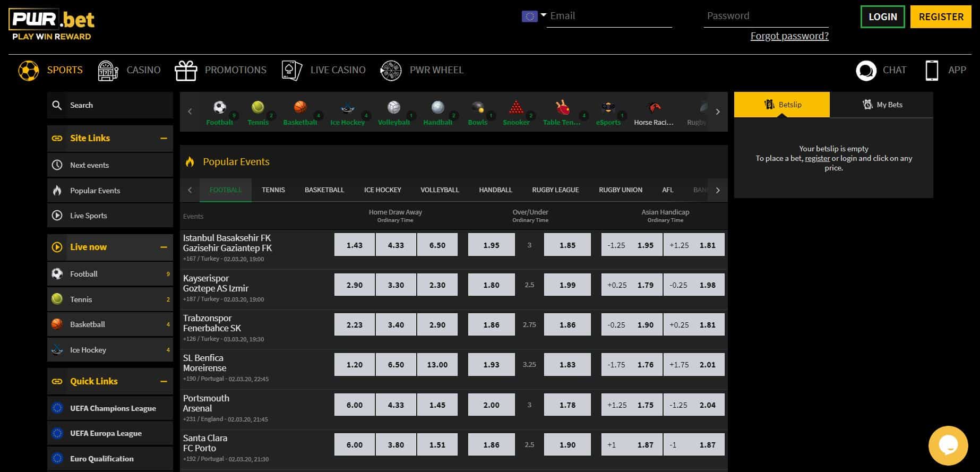Click the LOGIN button
Screen dimensions: 980x472
coord(883,16)
